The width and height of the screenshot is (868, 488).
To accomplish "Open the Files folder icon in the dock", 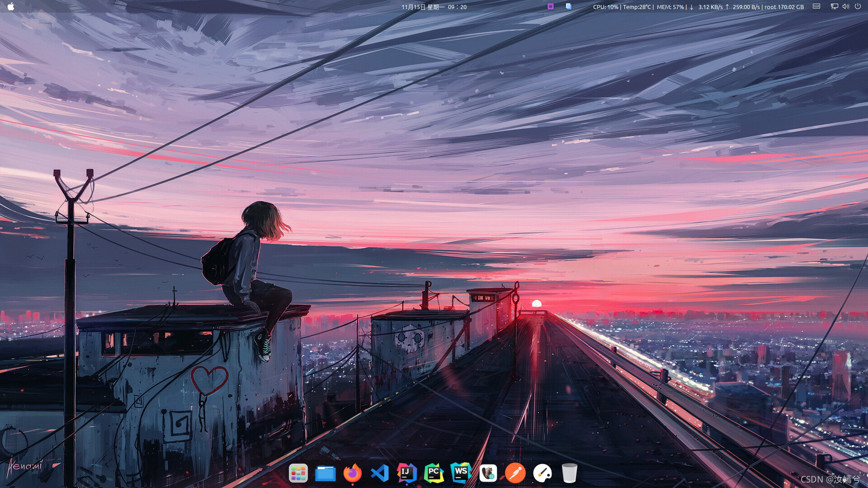I will [325, 474].
